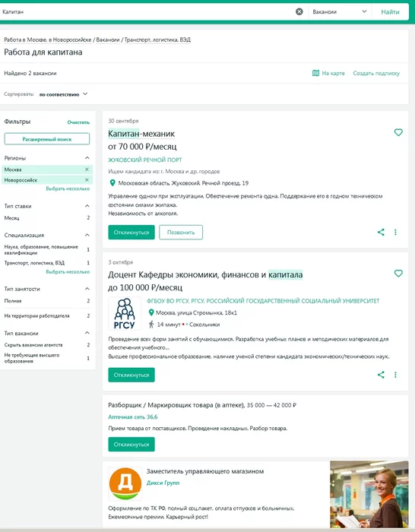Click Очистить to clear filters
The image size is (415, 532).
click(x=78, y=122)
